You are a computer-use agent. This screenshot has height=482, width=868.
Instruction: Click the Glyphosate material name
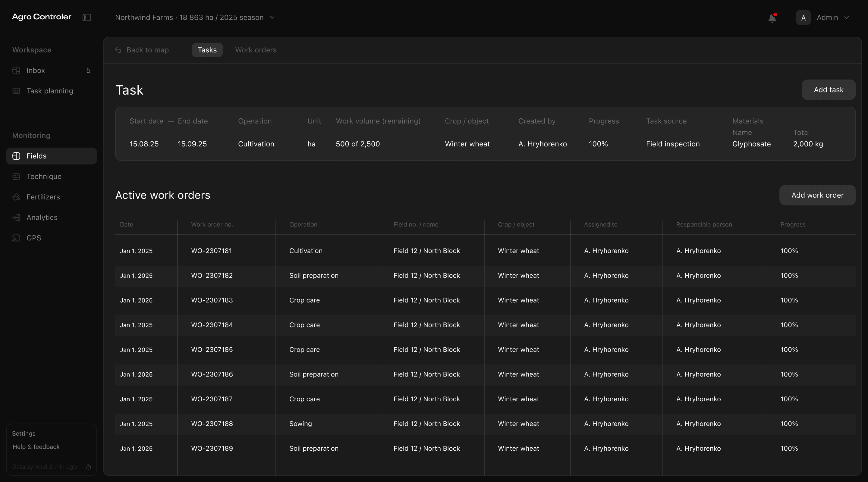coord(751,144)
